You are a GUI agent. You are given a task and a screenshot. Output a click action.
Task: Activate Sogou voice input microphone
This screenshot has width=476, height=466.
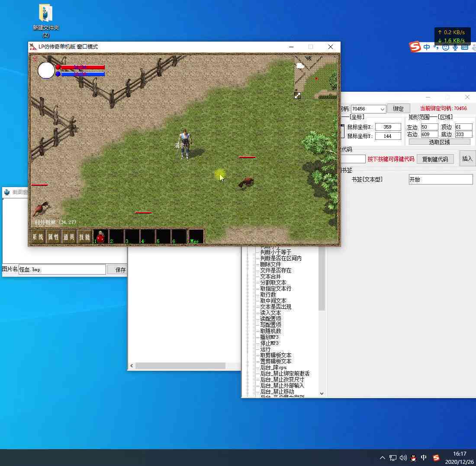click(x=455, y=47)
